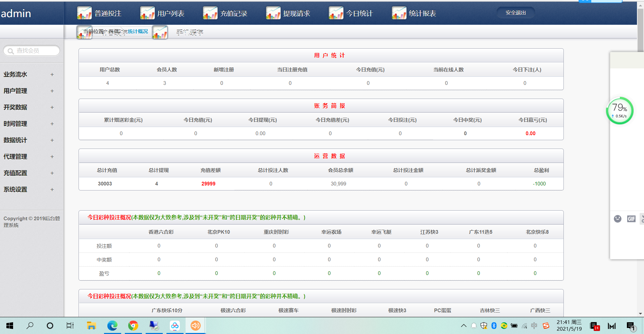Click the Bluetooth icon in system tray
The image size is (644, 334).
click(x=494, y=326)
